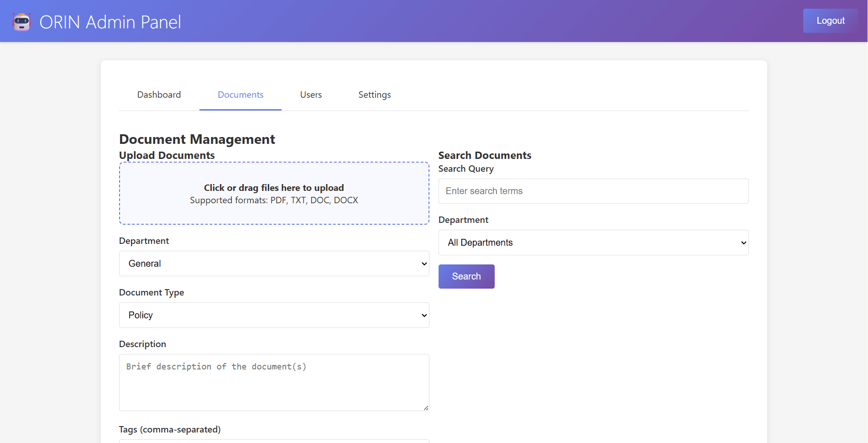This screenshot has height=443, width=868.
Task: Click the Search Query input field
Action: point(593,191)
